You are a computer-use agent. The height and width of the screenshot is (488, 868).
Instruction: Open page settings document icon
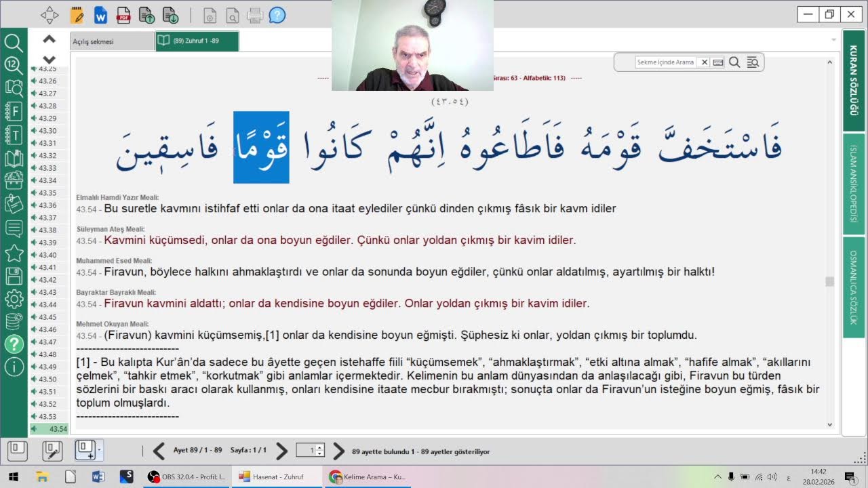tap(210, 15)
